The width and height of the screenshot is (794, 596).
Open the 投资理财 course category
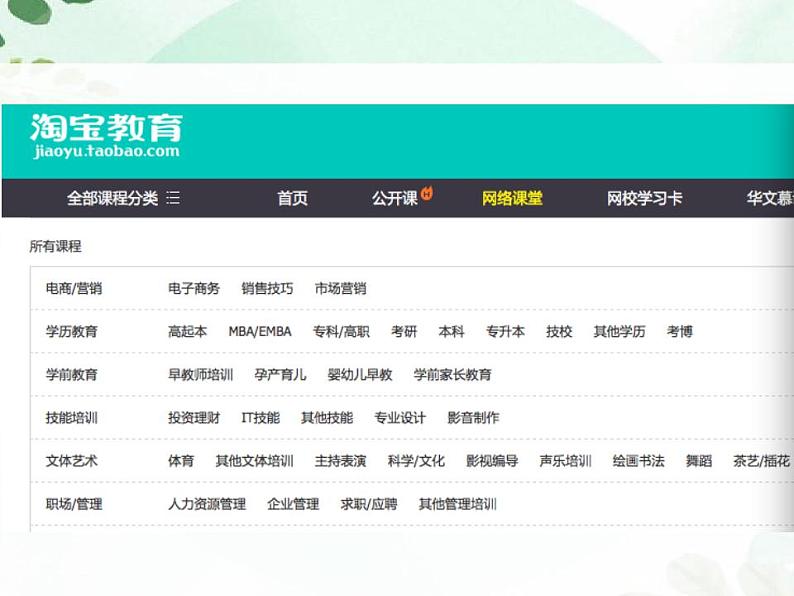194,418
